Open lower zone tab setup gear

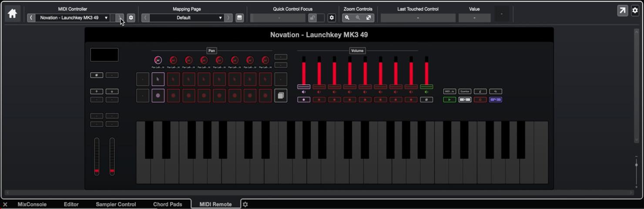tap(245, 204)
